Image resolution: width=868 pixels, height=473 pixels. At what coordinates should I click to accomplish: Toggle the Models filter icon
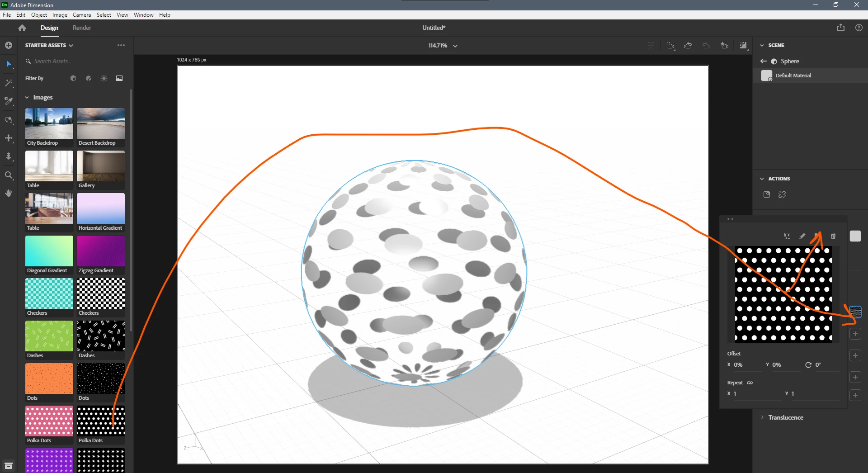(73, 78)
